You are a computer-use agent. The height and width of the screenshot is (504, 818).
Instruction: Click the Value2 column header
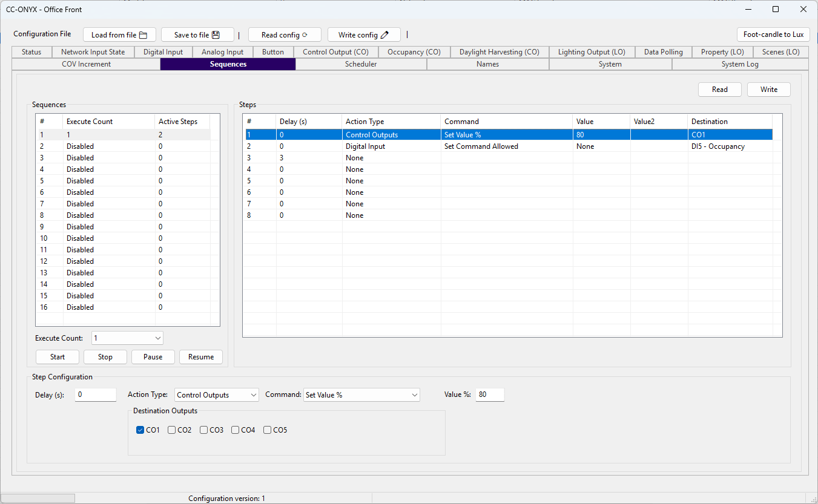[659, 122]
